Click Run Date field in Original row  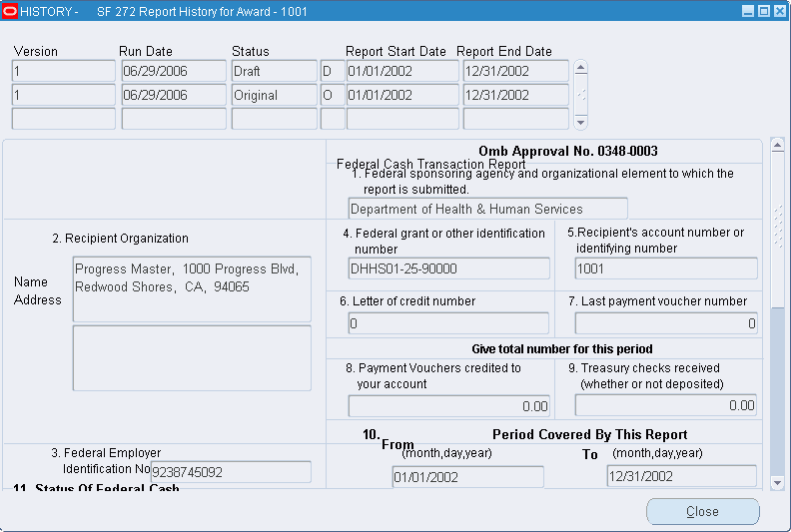174,95
